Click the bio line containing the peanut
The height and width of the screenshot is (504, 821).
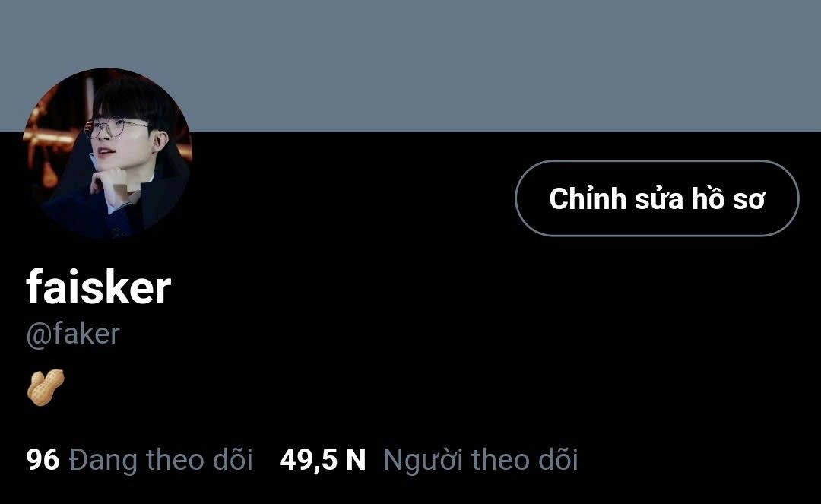(46, 387)
